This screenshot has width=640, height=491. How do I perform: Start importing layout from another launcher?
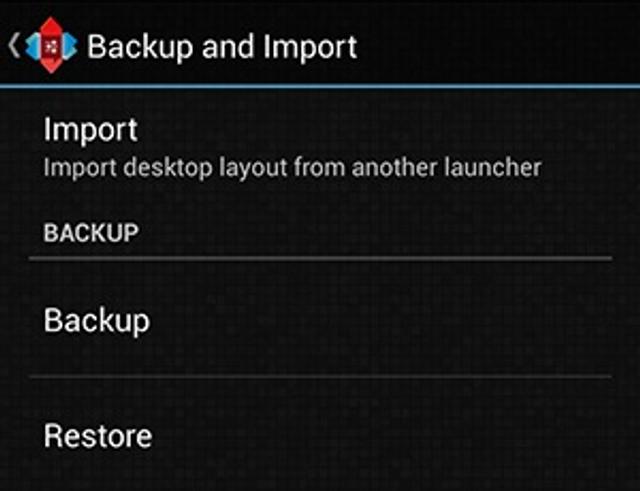pos(292,147)
